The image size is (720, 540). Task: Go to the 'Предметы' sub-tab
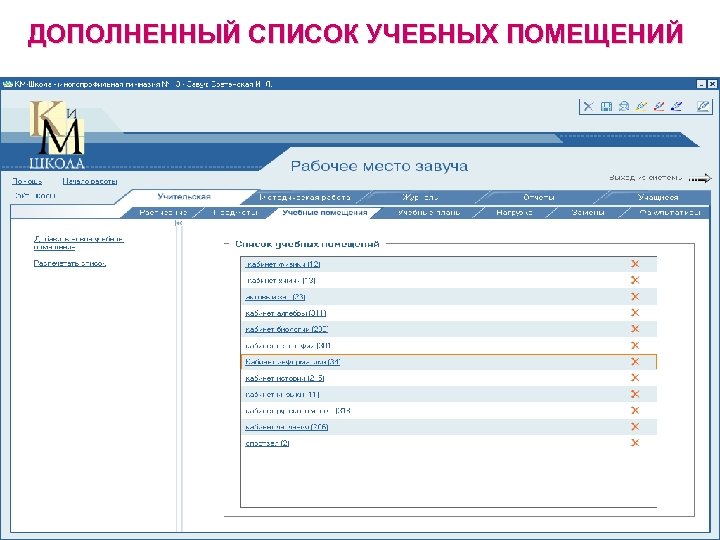(235, 213)
